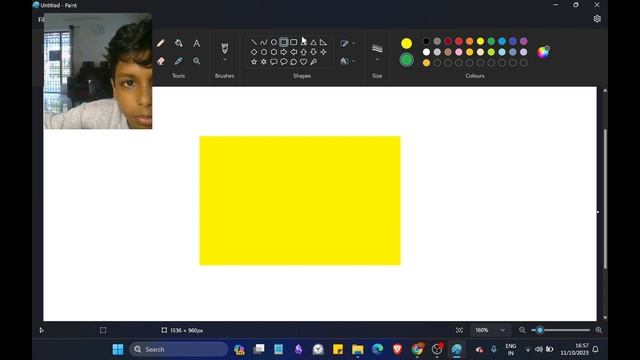640x360 pixels.
Task: Open File Explorer from taskbar
Action: tap(358, 349)
